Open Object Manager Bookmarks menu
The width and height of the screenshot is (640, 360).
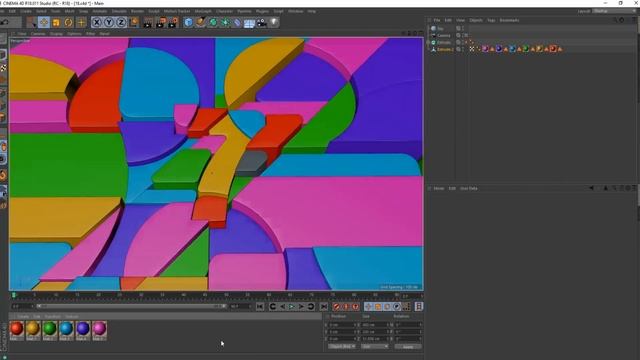(509, 20)
